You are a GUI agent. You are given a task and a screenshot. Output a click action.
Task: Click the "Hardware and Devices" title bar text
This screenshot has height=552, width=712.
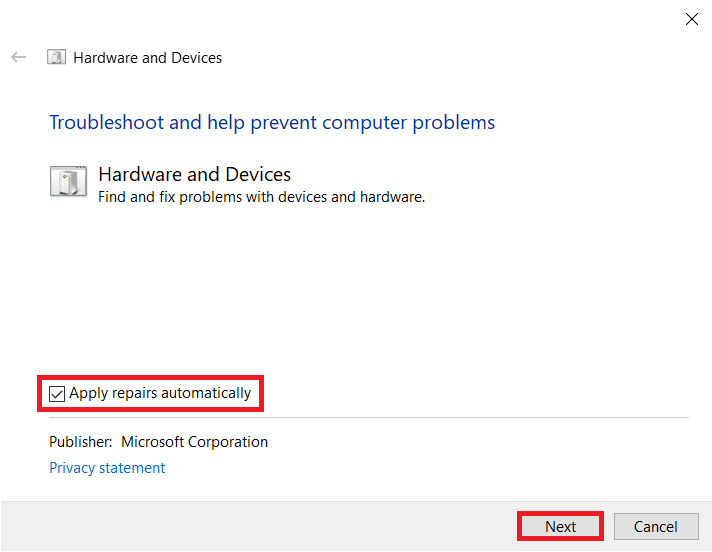[148, 58]
